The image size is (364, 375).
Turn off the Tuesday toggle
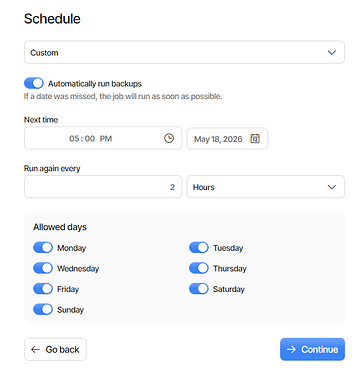[x=199, y=248]
